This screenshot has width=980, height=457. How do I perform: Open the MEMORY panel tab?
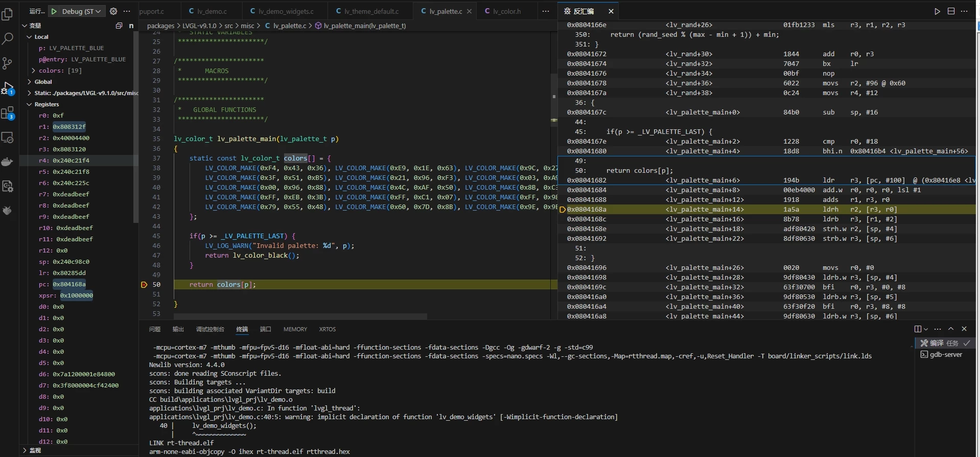coord(295,329)
